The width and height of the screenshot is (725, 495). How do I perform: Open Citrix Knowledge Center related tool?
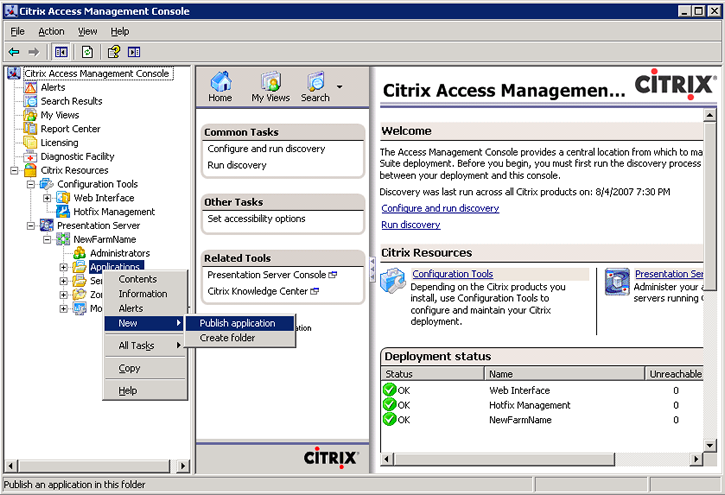(263, 291)
